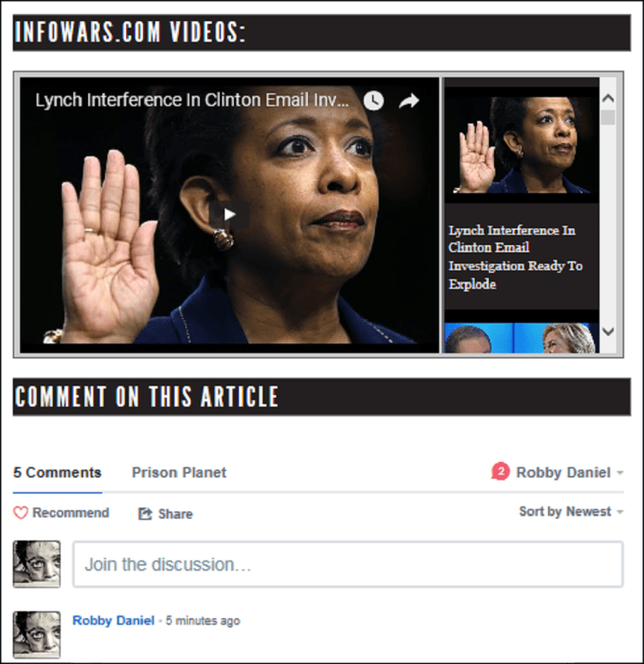Click the playlist scrollbar thumb
The height and width of the screenshot is (664, 644).
click(x=608, y=117)
